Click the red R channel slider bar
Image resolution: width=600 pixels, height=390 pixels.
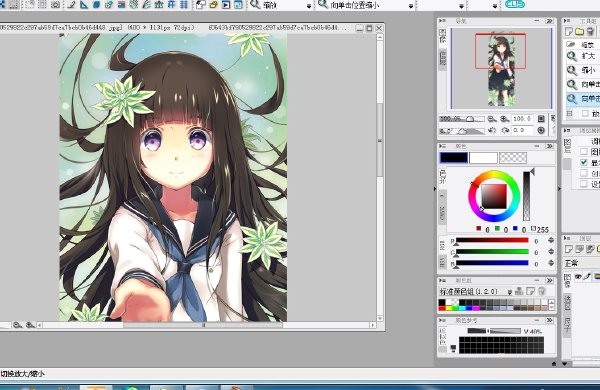(492, 240)
